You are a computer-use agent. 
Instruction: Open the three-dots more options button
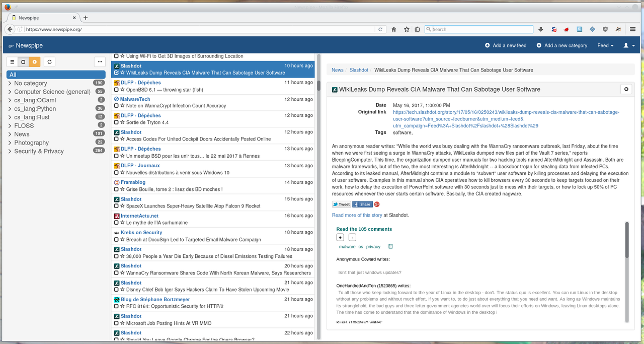coord(100,62)
